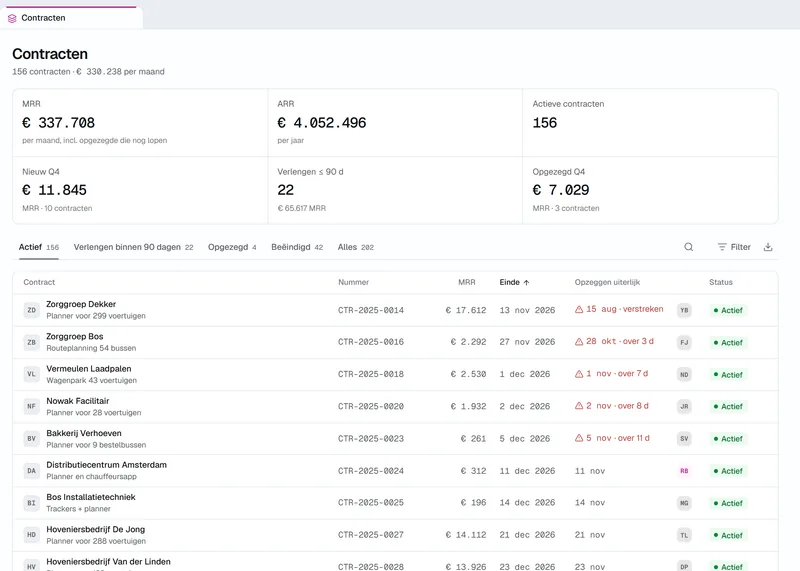Screen dimensions: 800x571
Task: Click the Contracten tab icon
Action: tap(12, 18)
